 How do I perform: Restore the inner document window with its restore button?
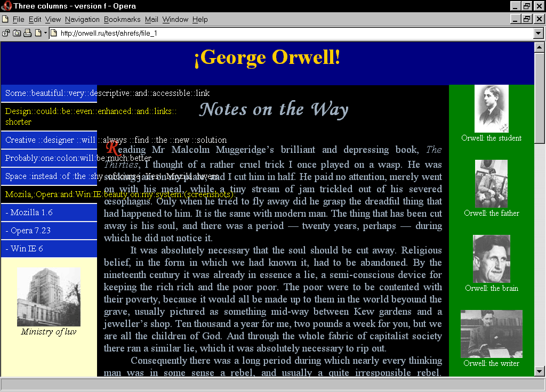click(527, 19)
